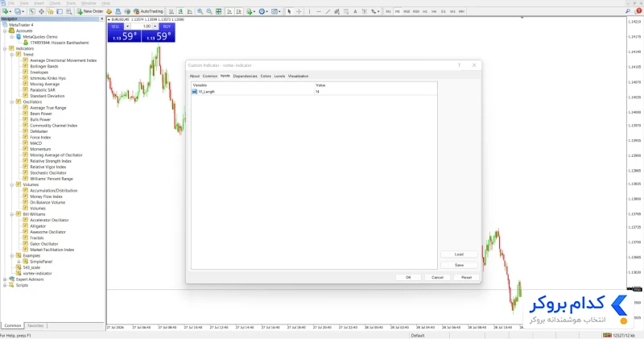Open the Terminal window icon

click(60, 11)
